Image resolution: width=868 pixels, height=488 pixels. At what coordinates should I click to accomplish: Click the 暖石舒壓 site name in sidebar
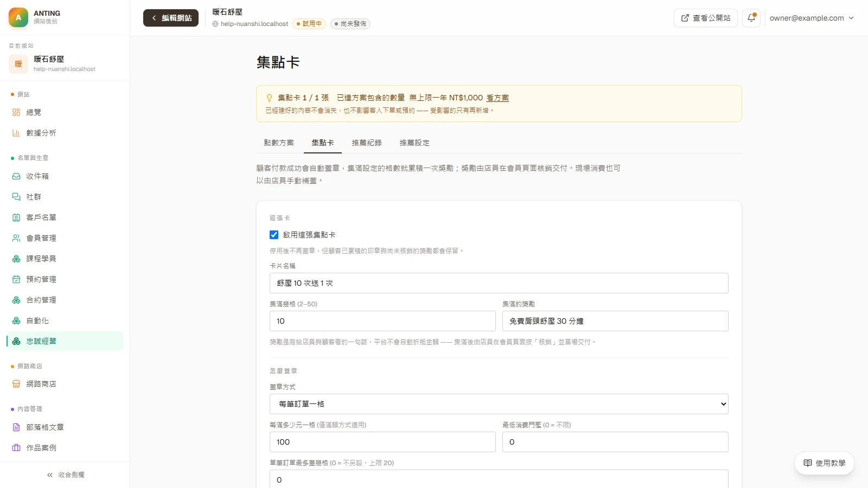coord(49,59)
